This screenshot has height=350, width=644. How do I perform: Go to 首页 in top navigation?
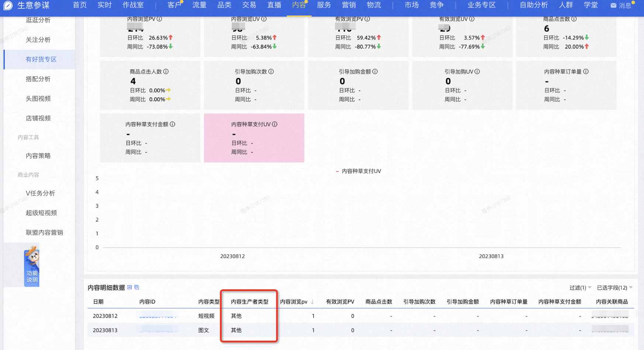click(80, 5)
